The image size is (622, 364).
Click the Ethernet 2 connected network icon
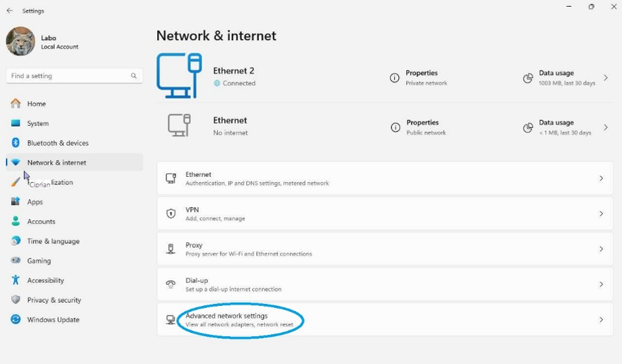click(179, 75)
